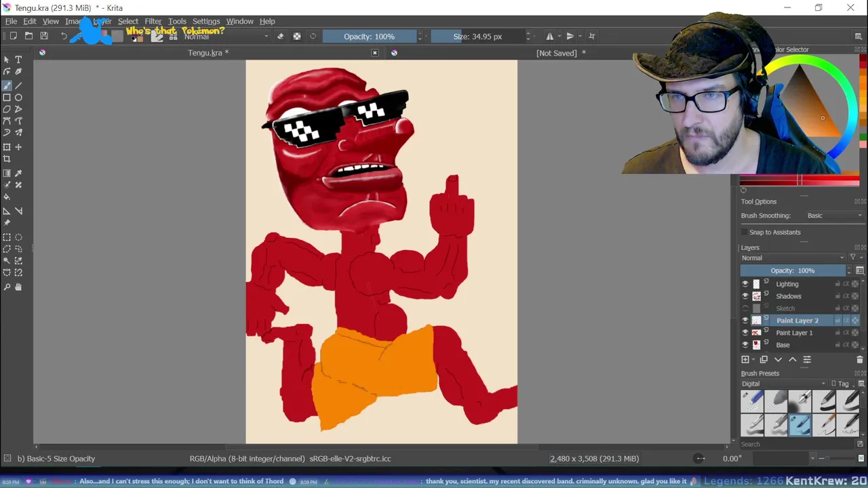The image size is (868, 488).
Task: Hide Paint Layer 1
Action: (745, 333)
